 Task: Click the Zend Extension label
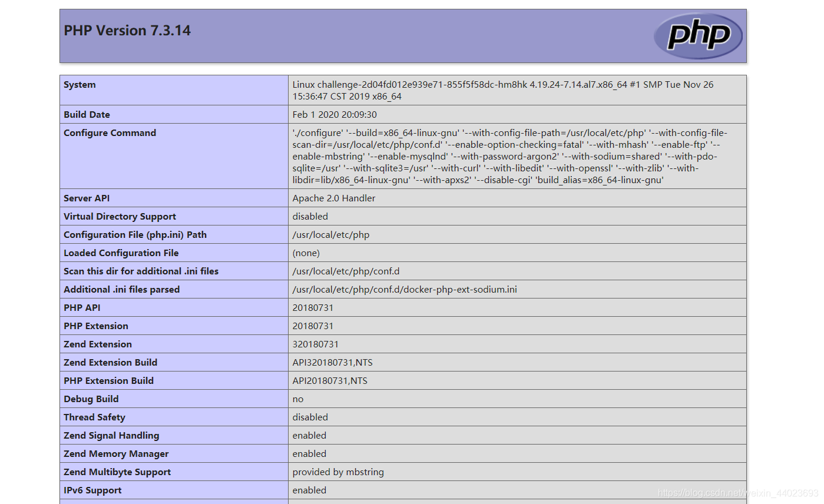click(98, 344)
